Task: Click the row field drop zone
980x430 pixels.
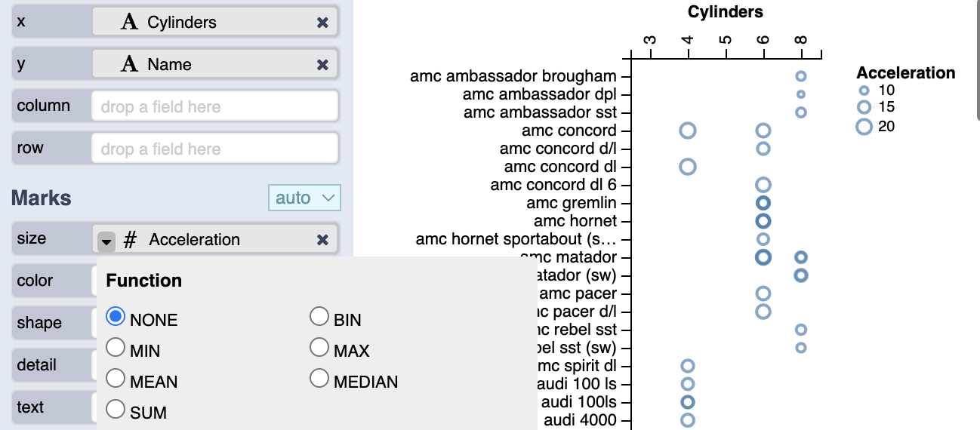Action: [x=214, y=149]
